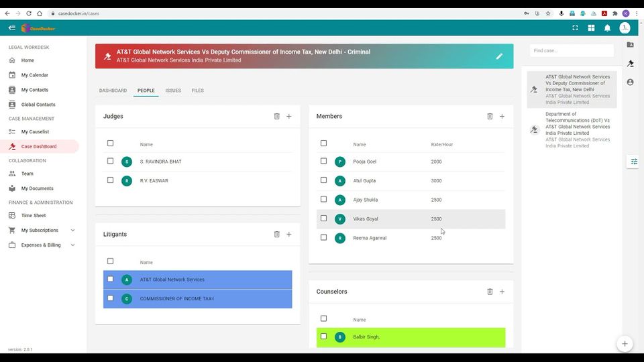Delete selected litigants with the trash icon
This screenshot has height=362, width=644.
[x=277, y=234]
